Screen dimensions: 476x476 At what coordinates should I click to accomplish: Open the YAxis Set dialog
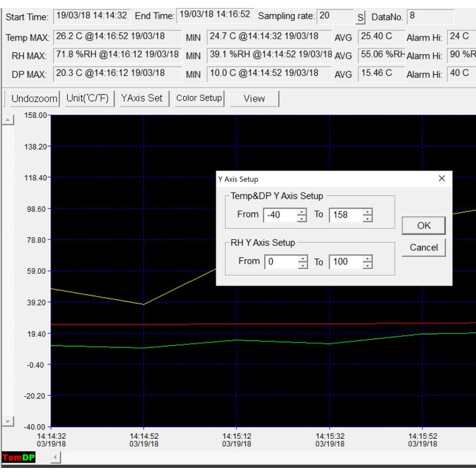click(142, 99)
